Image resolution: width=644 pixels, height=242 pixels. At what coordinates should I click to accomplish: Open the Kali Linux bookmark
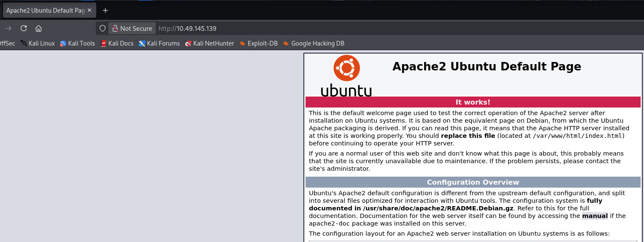38,43
